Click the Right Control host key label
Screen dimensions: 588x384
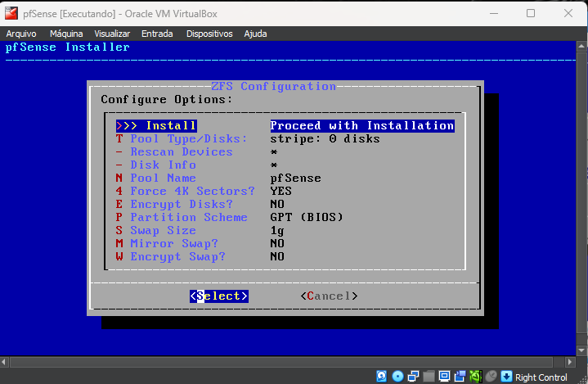coord(541,377)
